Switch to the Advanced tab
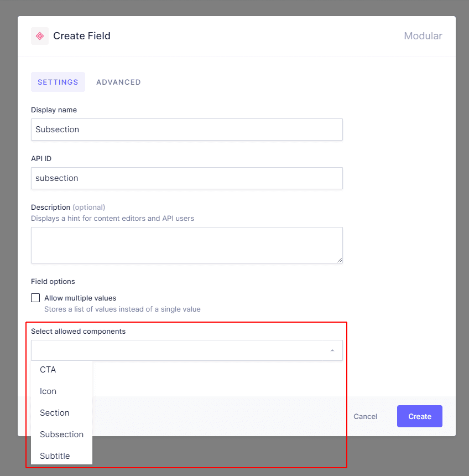Screen dimensions: 469x476 (x=118, y=82)
